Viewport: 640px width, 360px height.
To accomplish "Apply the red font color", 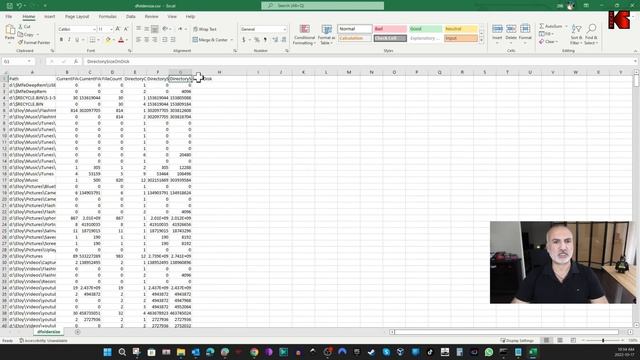I will pyautogui.click(x=121, y=40).
